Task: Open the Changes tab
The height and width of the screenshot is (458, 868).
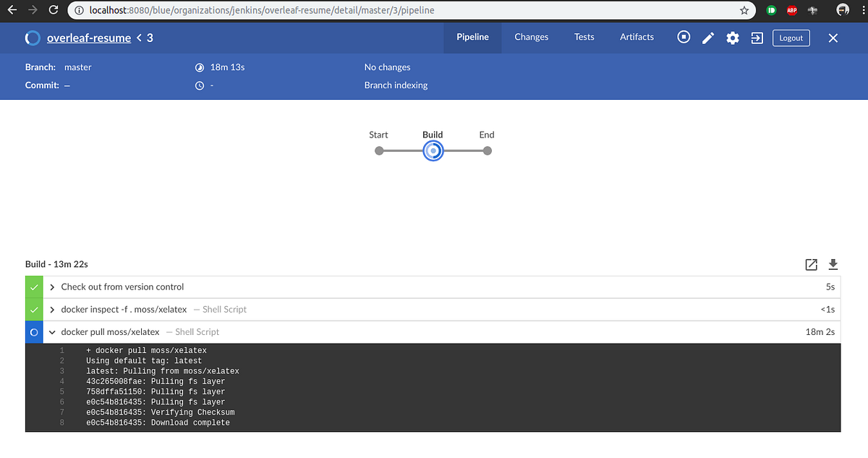Action: 532,37
